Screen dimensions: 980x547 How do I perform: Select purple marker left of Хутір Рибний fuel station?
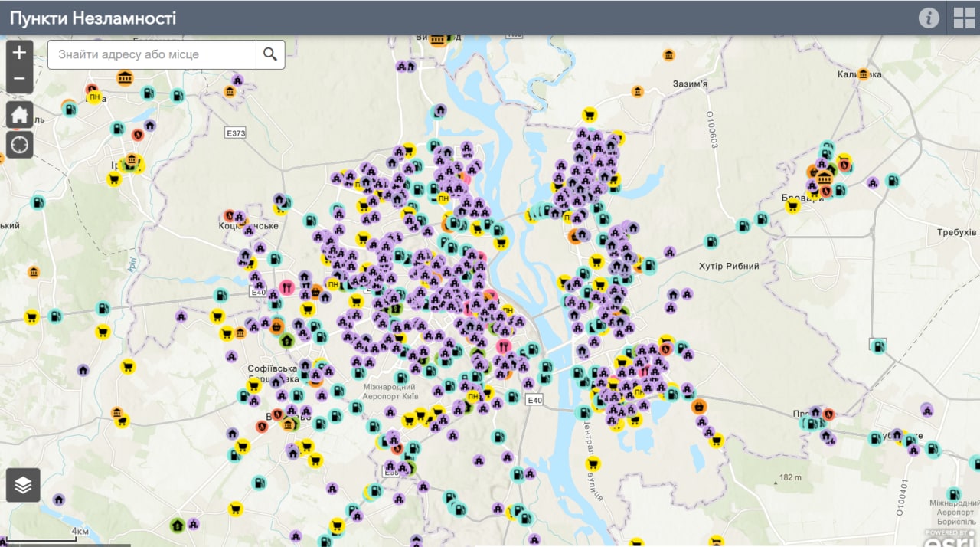[670, 251]
